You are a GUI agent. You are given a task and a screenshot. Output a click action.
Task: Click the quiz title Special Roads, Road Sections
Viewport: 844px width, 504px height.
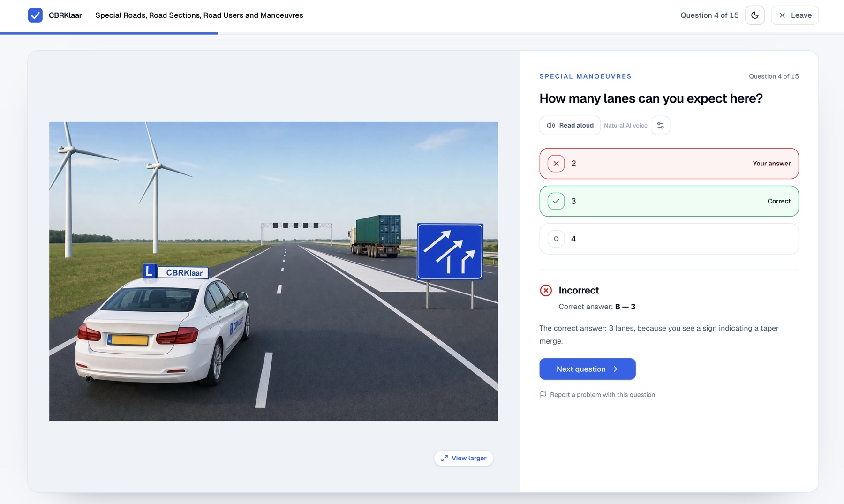pyautogui.click(x=199, y=15)
